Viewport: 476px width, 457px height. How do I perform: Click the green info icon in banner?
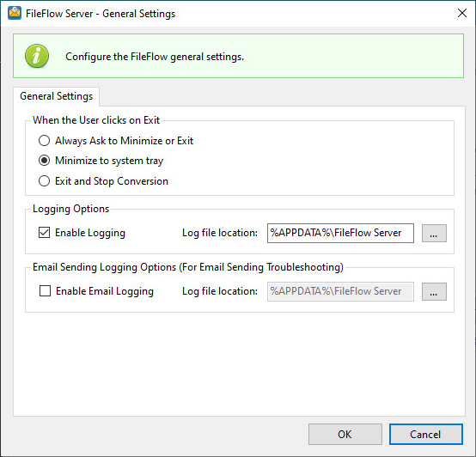tap(37, 56)
